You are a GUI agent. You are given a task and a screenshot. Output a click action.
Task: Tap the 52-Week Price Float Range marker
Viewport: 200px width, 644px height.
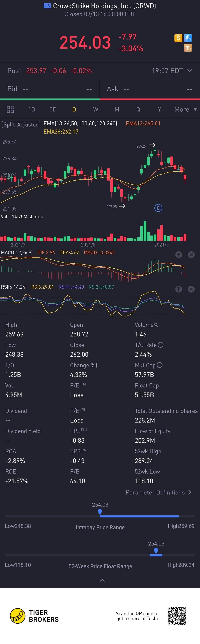pos(156,551)
